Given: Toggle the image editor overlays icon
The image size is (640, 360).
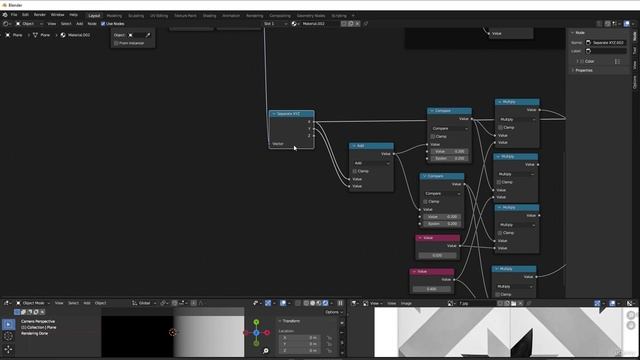Looking at the screenshot, I should [x=612, y=303].
